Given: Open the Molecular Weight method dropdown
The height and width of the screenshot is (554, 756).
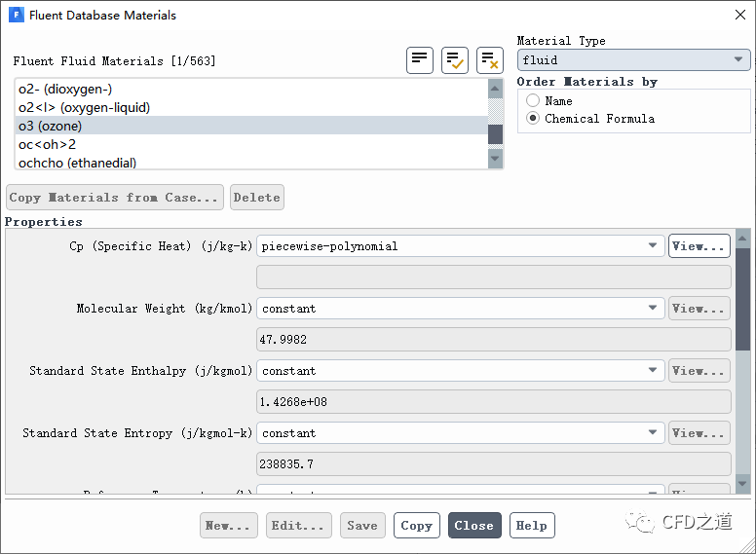Looking at the screenshot, I should click(x=460, y=309).
